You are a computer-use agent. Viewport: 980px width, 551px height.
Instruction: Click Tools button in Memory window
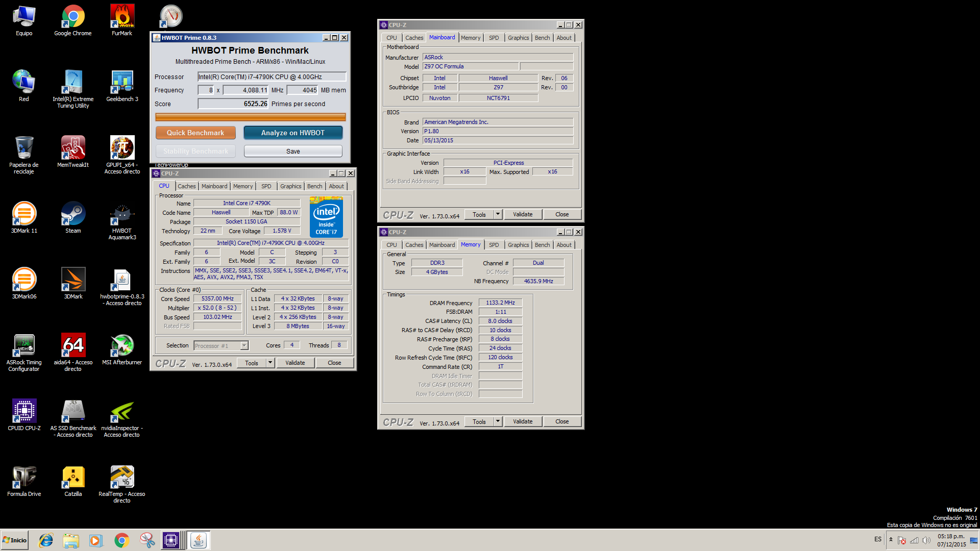coord(479,421)
